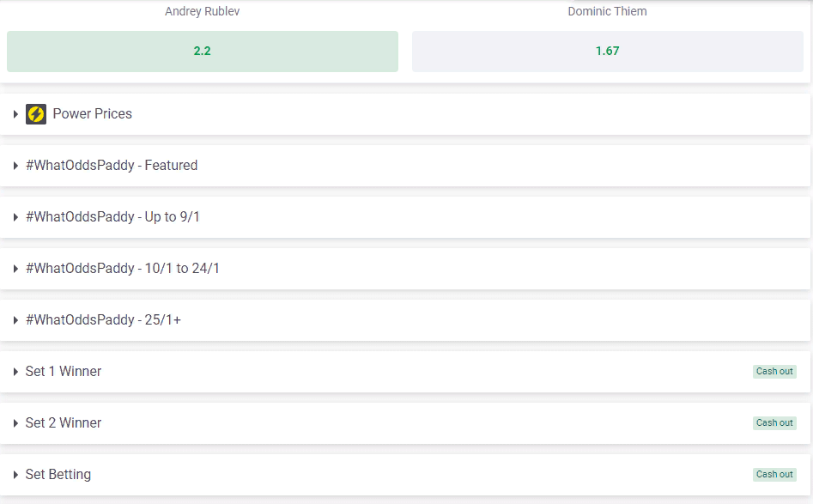This screenshot has width=813, height=504.
Task: Expand #WhatOddsPaddy - Featured arrow
Action: coord(15,166)
